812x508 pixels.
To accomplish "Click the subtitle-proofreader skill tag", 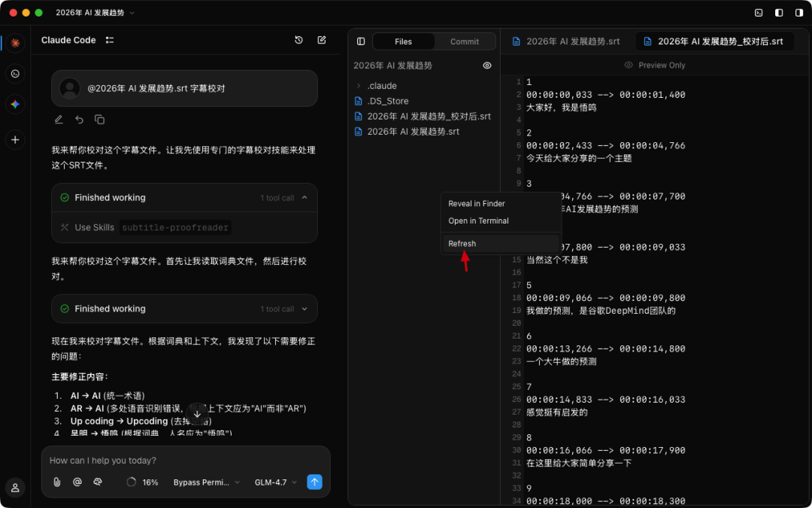I will 175,227.
